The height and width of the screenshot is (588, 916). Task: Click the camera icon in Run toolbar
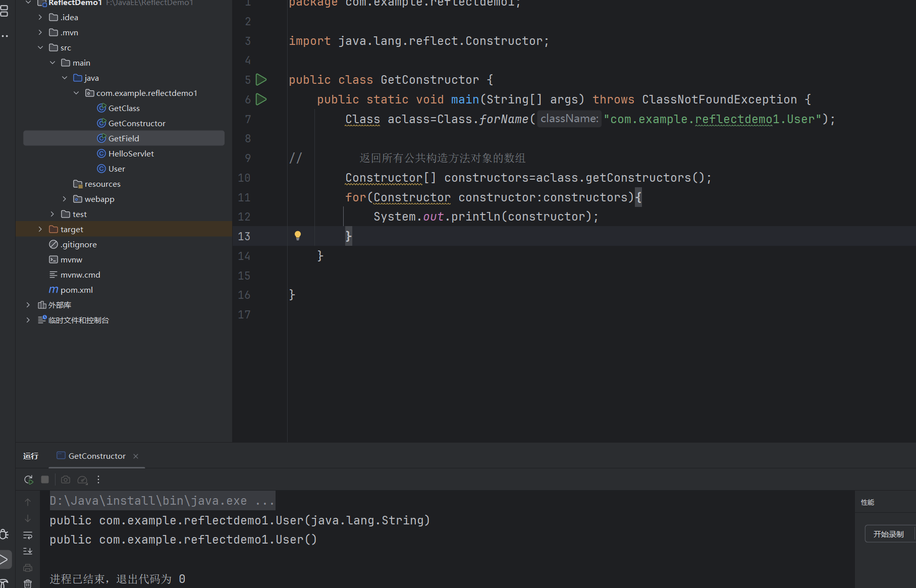click(x=66, y=479)
